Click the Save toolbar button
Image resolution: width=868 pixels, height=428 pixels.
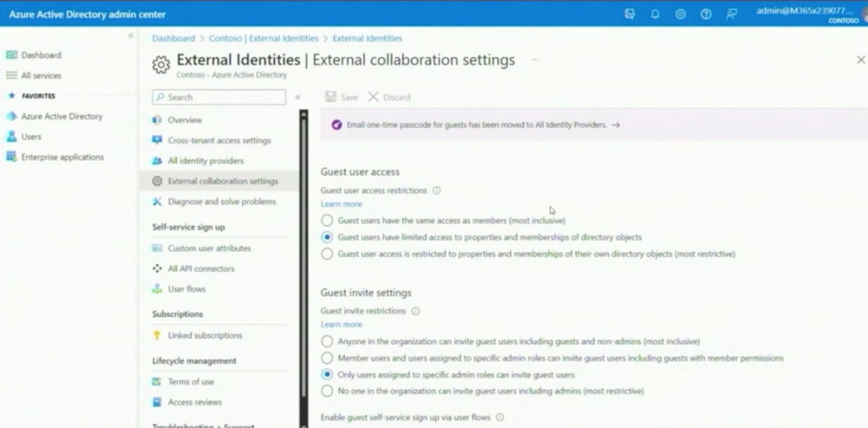click(x=341, y=96)
